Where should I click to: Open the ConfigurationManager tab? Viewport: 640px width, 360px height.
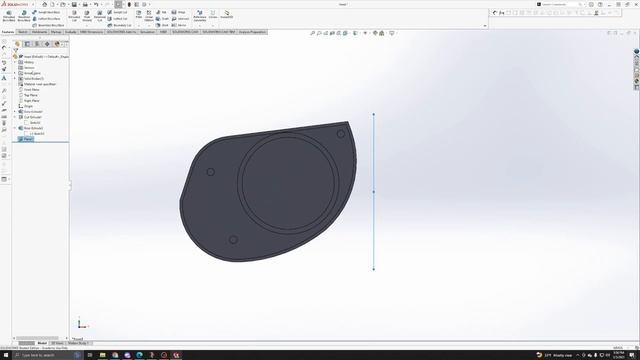point(37,44)
